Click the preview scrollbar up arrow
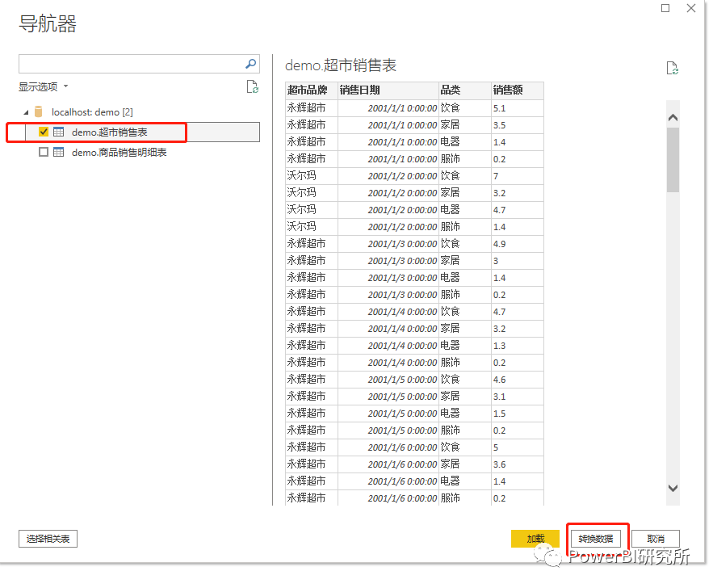This screenshot has width=713, height=588. point(673,117)
